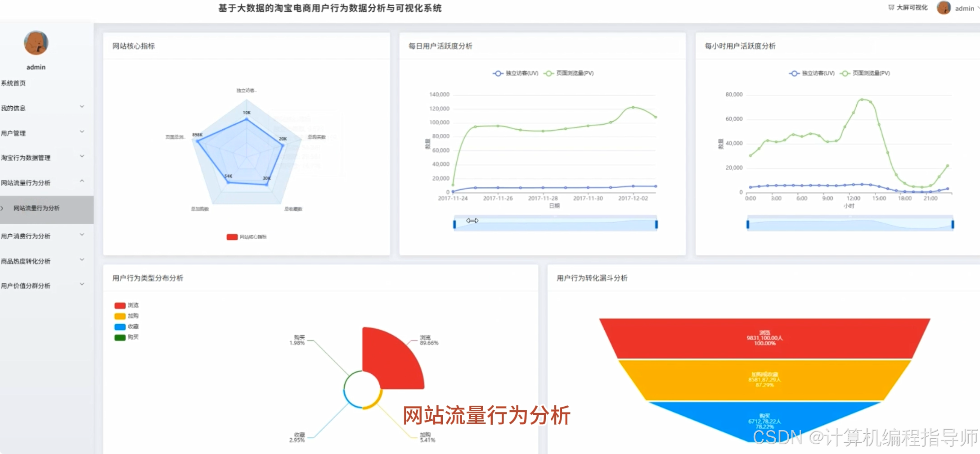
Task: Click the chevron next to 用户管理
Action: point(82,132)
